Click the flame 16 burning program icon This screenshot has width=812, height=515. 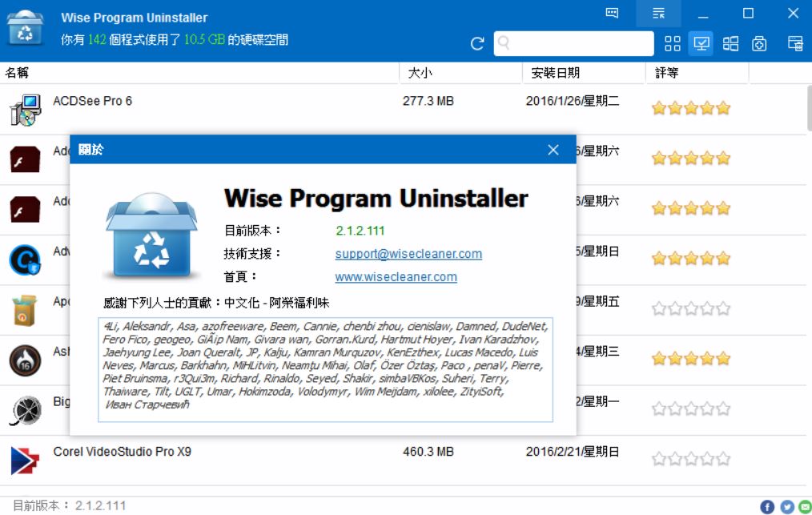tap(25, 360)
